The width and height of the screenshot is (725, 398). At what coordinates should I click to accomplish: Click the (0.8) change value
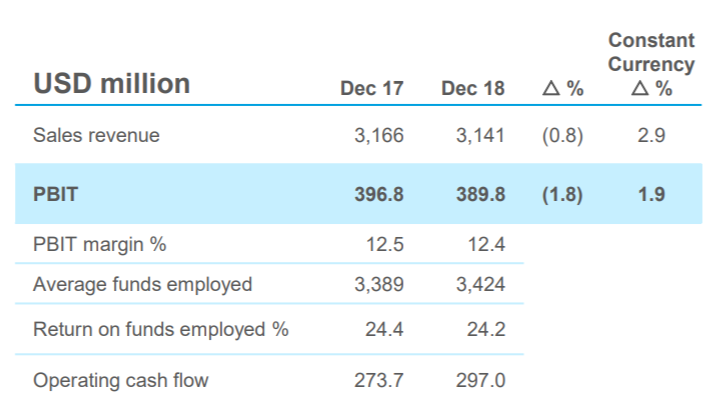click(x=563, y=135)
